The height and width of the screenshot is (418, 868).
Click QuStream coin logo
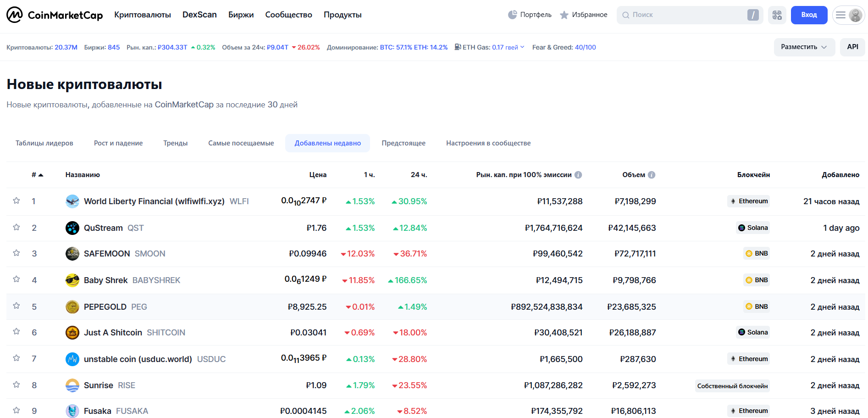[72, 228]
